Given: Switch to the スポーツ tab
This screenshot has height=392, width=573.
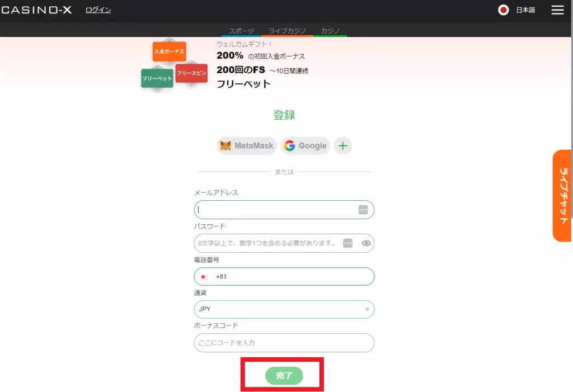Looking at the screenshot, I should coord(241,31).
